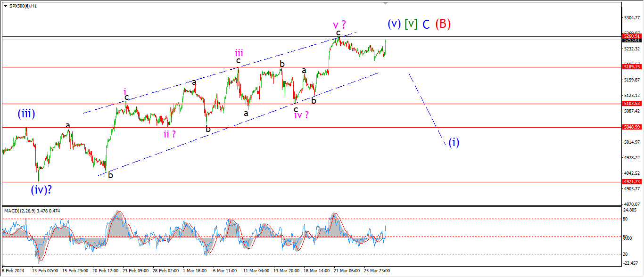Select the green [v] wave label
This screenshot has width=644, height=277.
pyautogui.click(x=411, y=24)
